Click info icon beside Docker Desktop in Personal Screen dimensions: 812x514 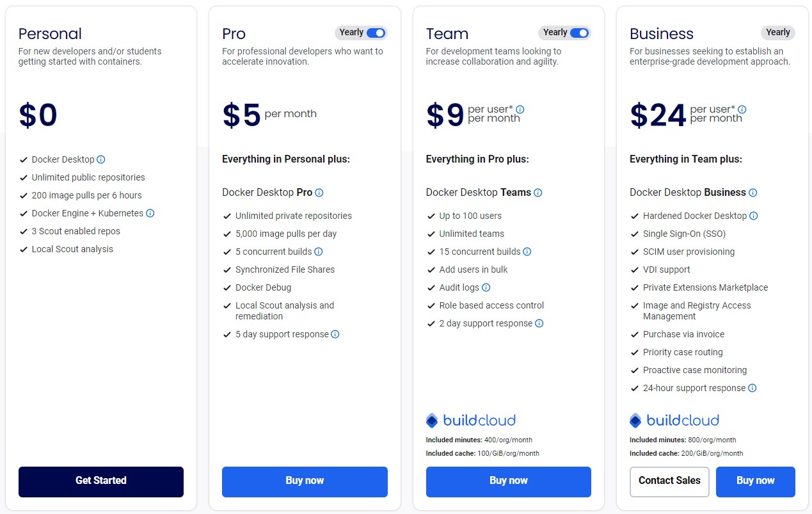tap(101, 159)
